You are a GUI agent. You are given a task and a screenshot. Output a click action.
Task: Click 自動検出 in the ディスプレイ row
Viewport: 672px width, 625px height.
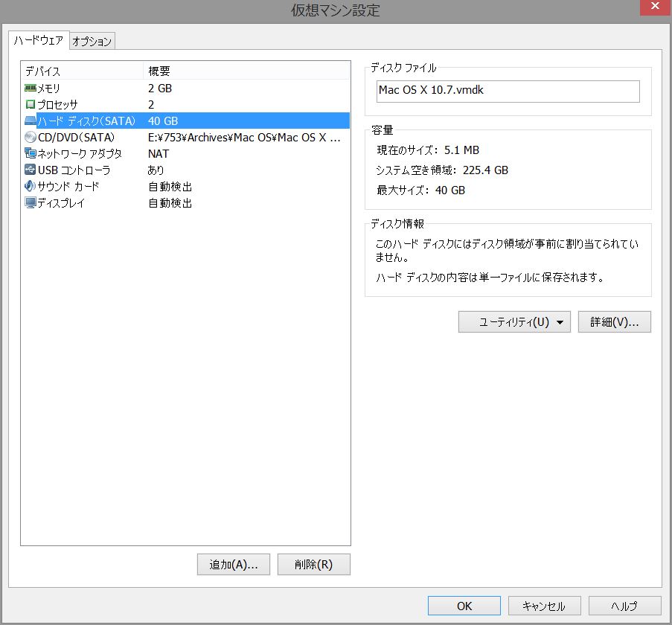click(x=170, y=202)
